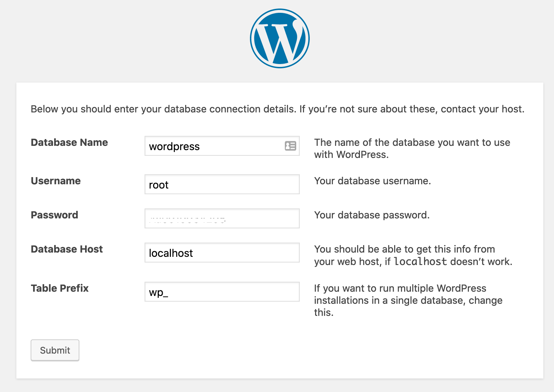Click the "Database Host" label
This screenshot has height=392, width=554.
click(x=67, y=249)
